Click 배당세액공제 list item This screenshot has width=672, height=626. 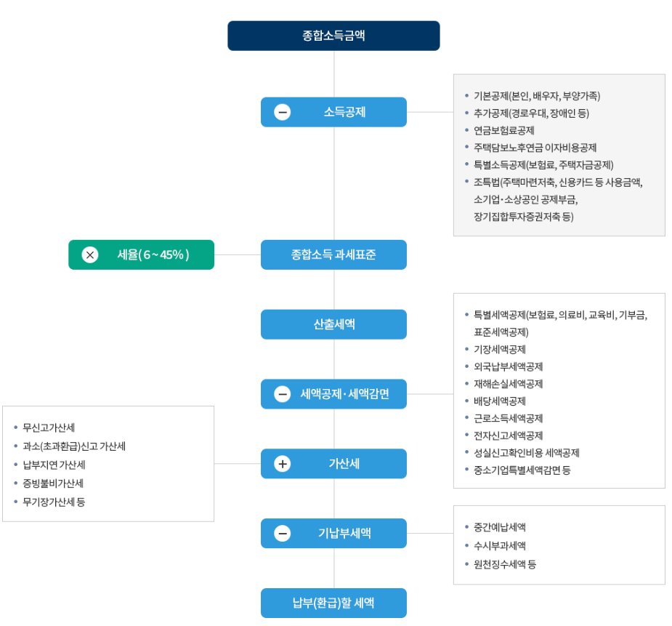coord(499,401)
